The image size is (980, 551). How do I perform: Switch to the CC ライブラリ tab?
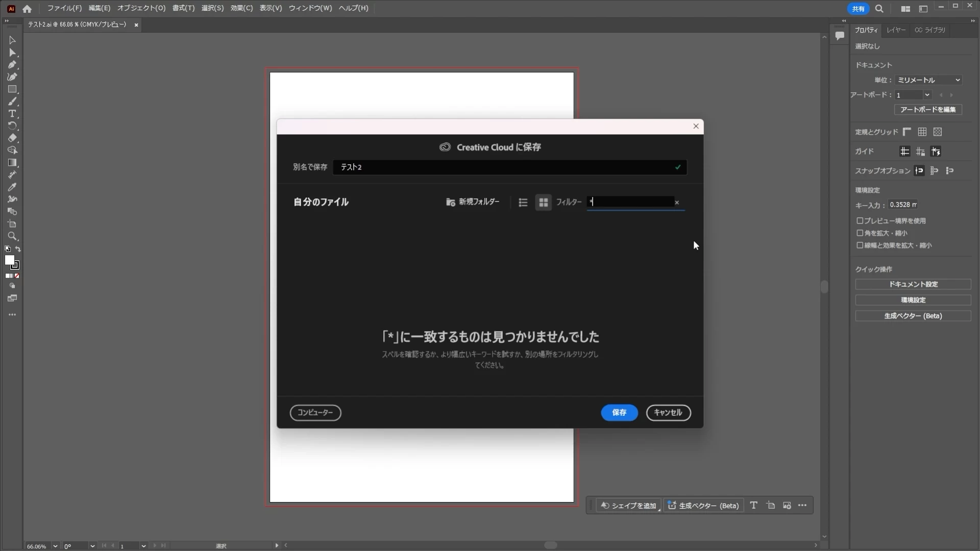pos(930,30)
